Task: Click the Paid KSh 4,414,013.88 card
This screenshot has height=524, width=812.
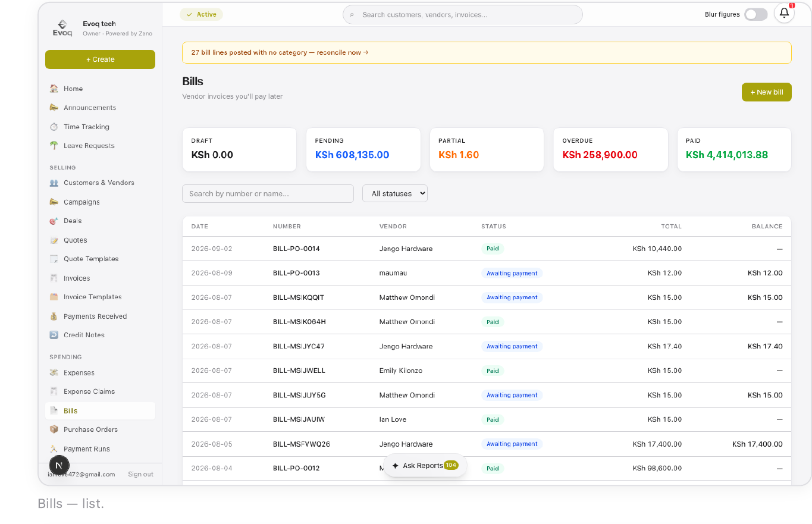Action: tap(734, 149)
